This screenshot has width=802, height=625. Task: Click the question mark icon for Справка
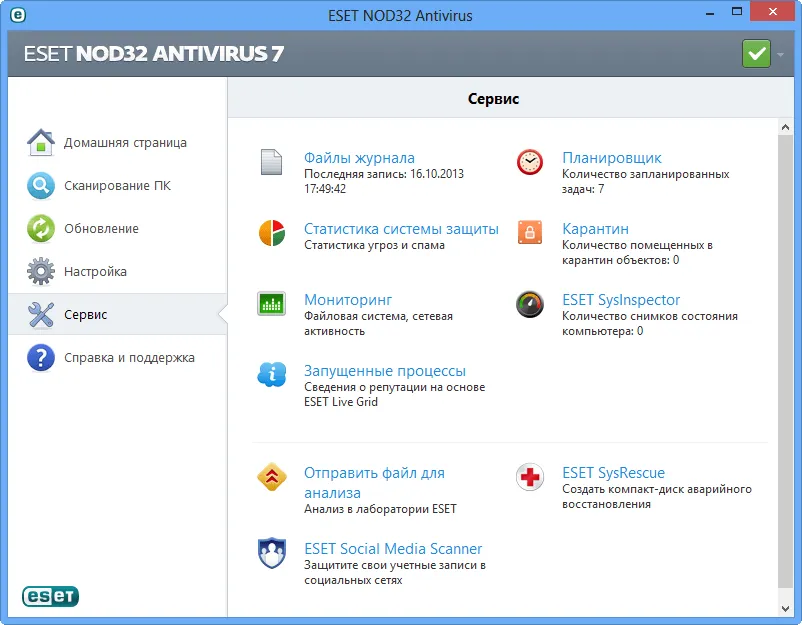click(41, 357)
